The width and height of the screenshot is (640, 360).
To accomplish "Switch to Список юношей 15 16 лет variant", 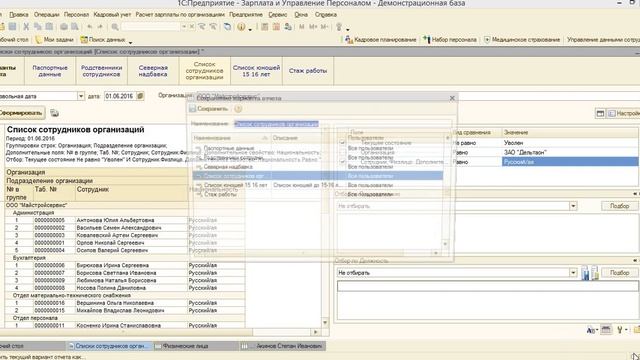I will point(256,71).
